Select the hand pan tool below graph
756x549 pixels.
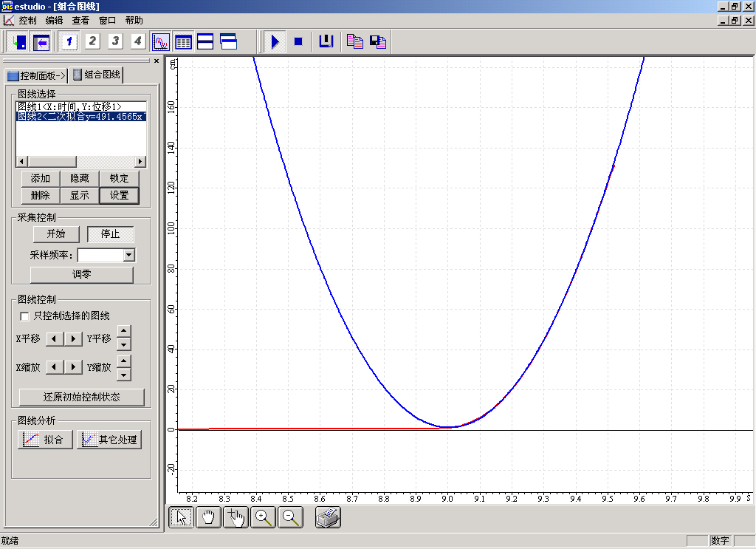coord(209,517)
